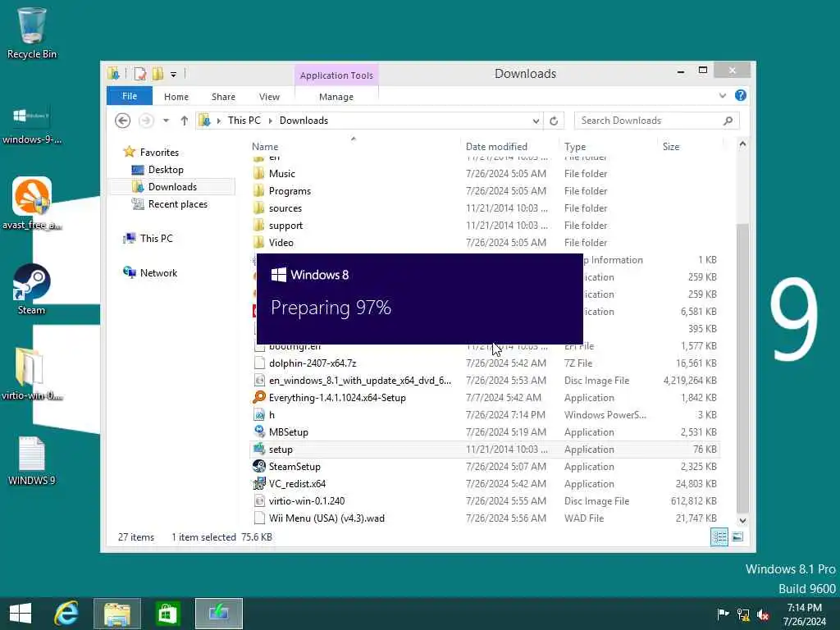Image resolution: width=840 pixels, height=630 pixels.
Task: Sort by Type column header
Action: tap(575, 146)
